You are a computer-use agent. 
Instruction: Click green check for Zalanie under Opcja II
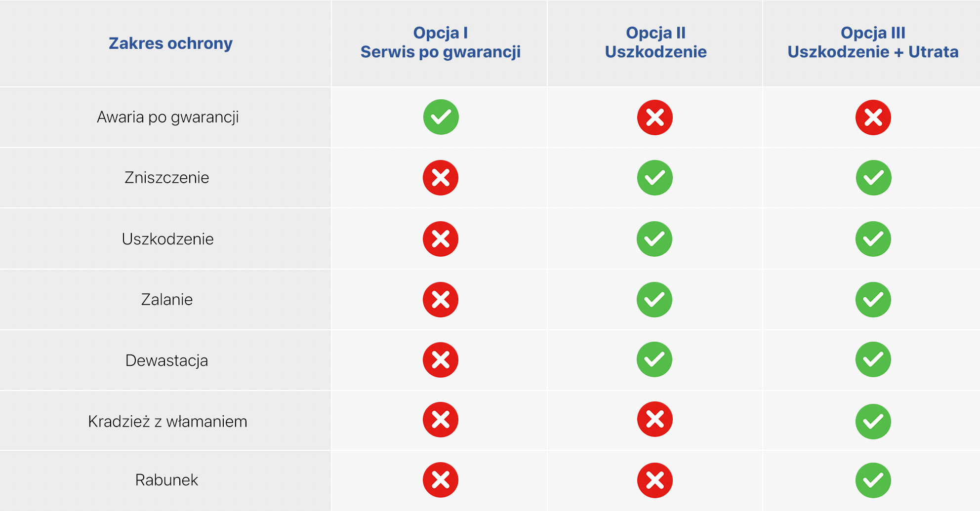654,300
